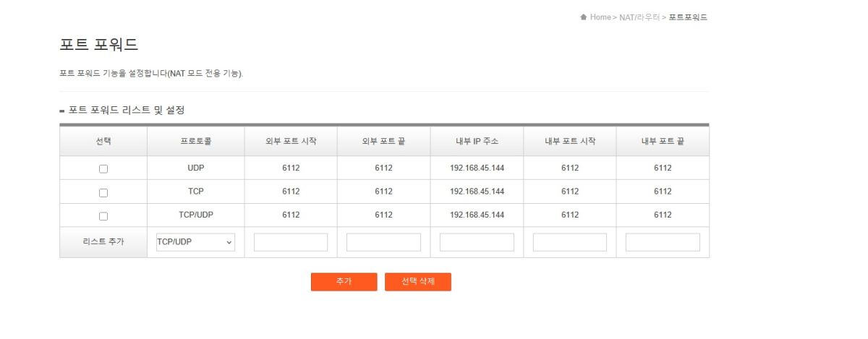Click the 포트포워드 breadcrumb item
The height and width of the screenshot is (339, 868).
[x=688, y=17]
